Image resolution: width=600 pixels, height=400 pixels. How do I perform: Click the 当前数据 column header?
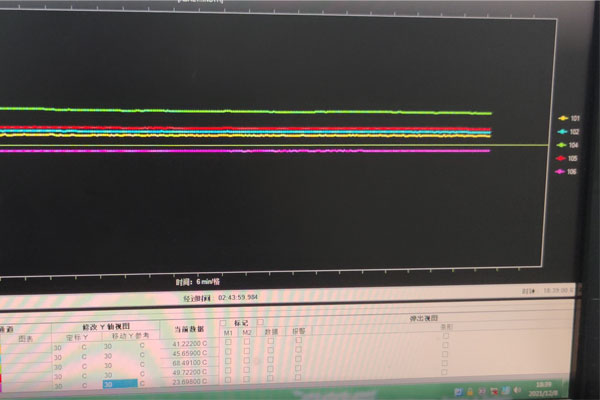[189, 329]
